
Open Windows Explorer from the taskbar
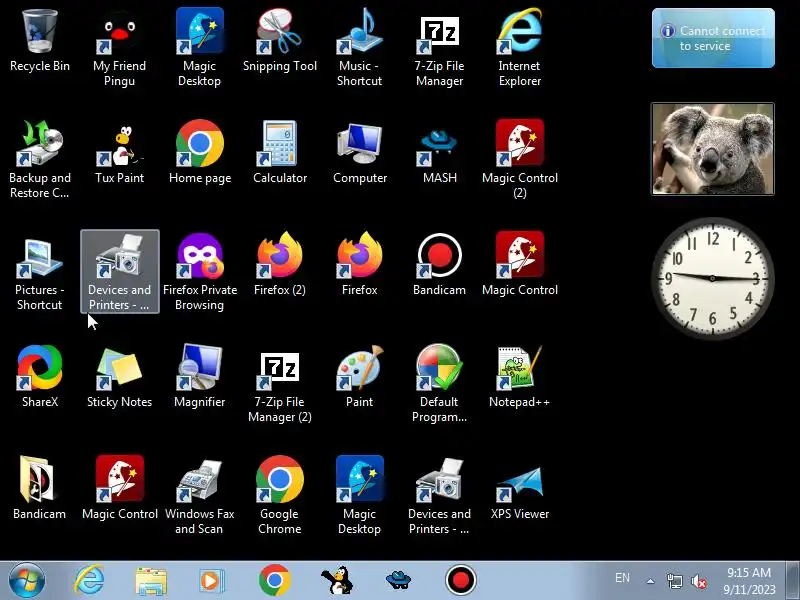pyautogui.click(x=151, y=581)
